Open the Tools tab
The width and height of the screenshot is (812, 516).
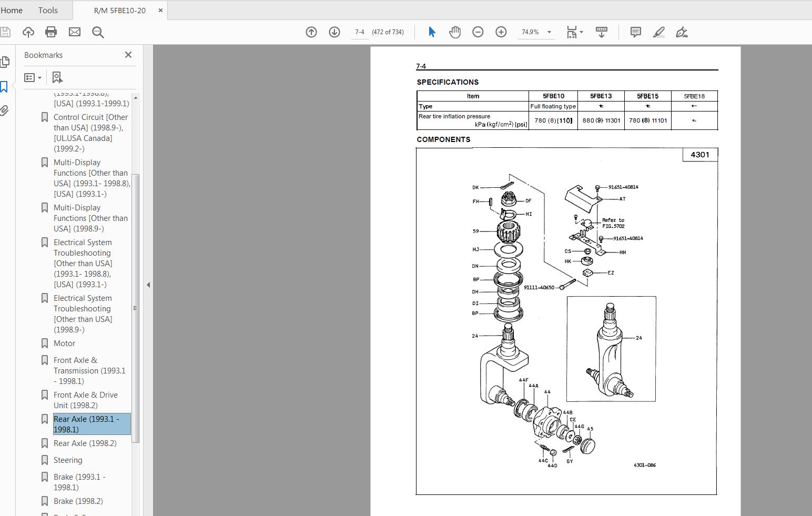pos(47,10)
